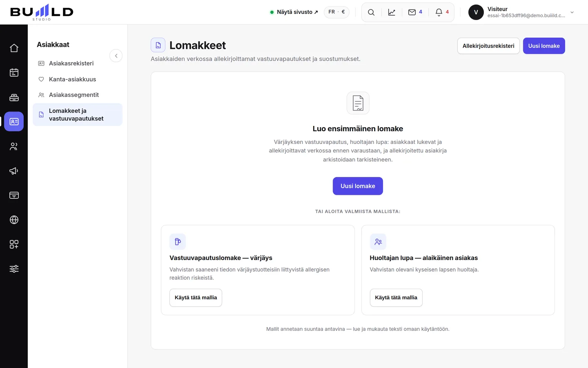Open the calendar icon in the sidebar
The width and height of the screenshot is (588, 368).
(14, 73)
